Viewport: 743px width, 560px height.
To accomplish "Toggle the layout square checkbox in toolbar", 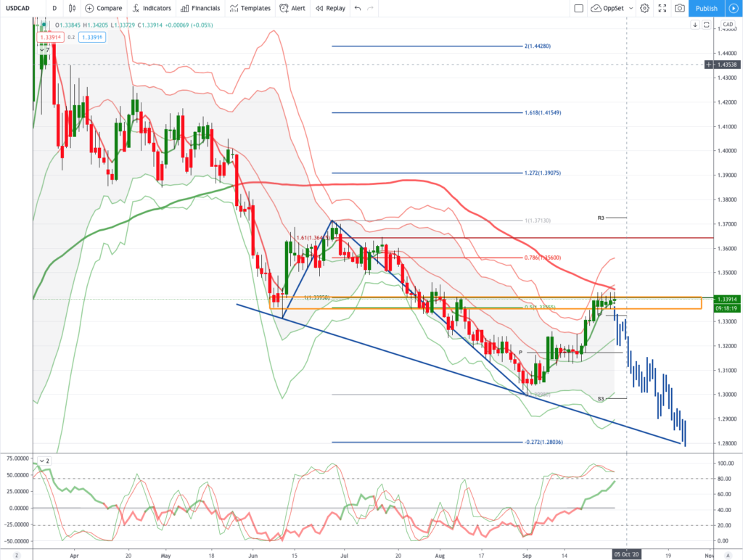I will click(x=578, y=9).
